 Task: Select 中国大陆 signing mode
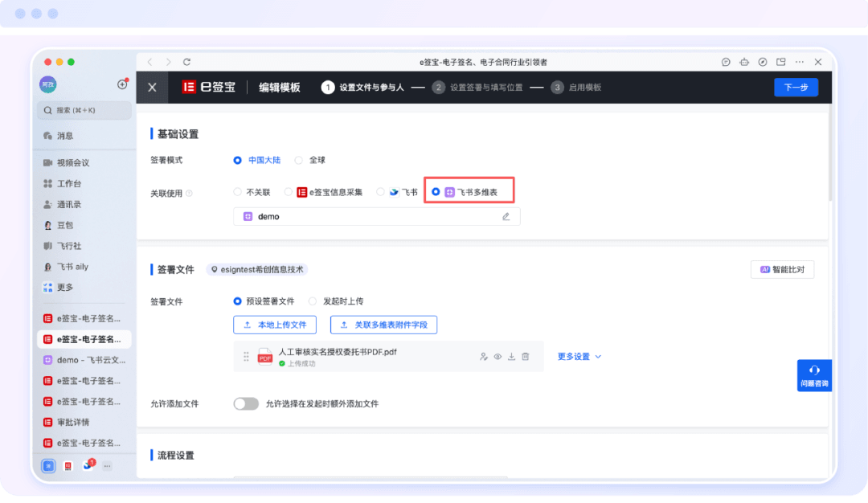coord(257,161)
